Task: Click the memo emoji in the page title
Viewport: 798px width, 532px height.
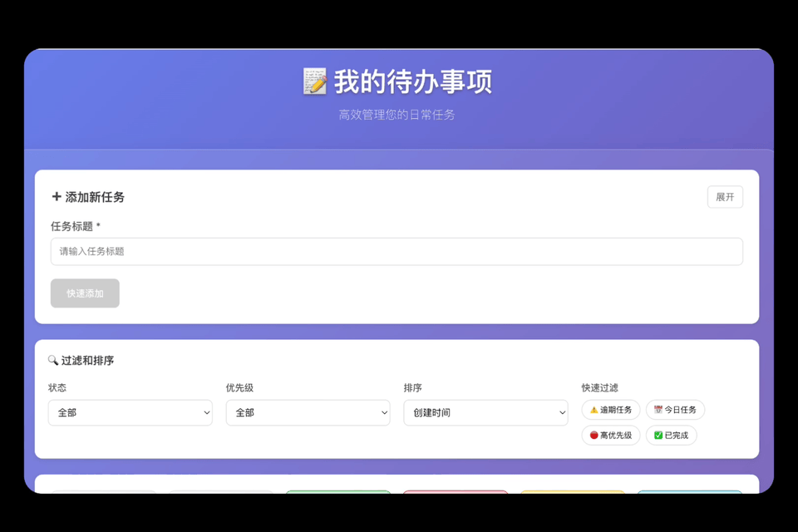Action: click(x=314, y=82)
